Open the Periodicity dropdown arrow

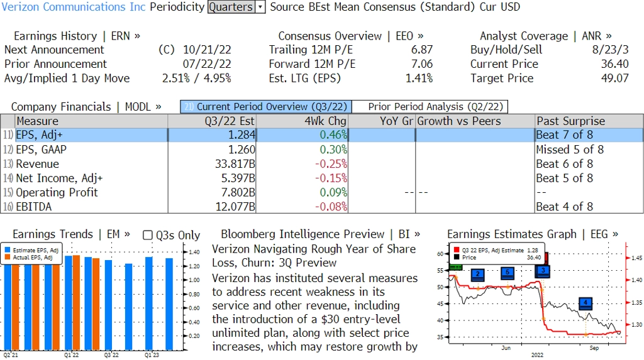(260, 7)
